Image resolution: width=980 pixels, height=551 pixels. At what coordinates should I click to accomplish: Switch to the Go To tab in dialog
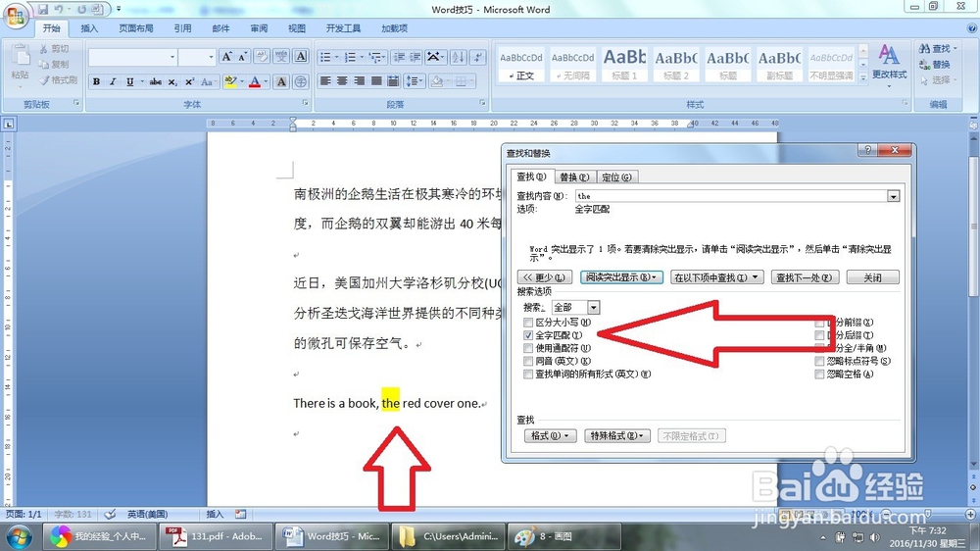(x=616, y=177)
